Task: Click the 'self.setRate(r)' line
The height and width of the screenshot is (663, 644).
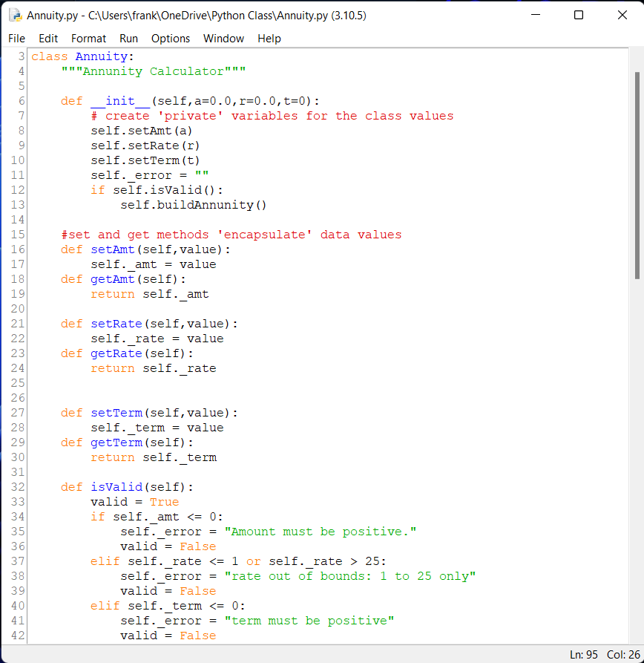Action: (145, 146)
